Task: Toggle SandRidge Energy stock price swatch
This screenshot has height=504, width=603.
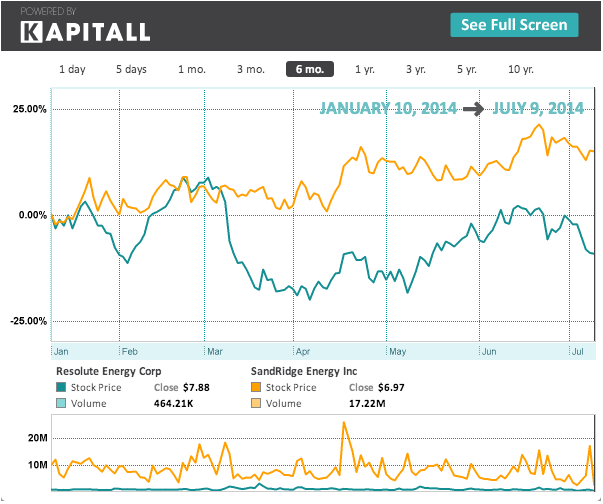Action: [256, 388]
